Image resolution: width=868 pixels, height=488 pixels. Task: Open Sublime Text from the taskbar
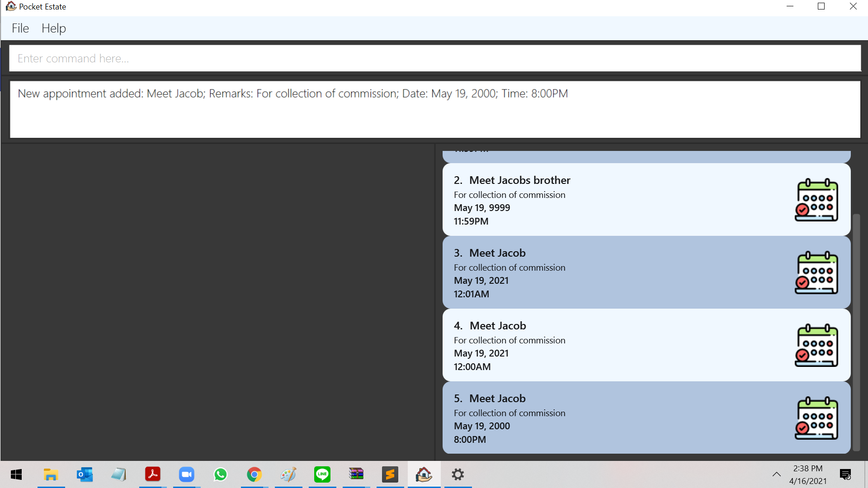point(390,474)
